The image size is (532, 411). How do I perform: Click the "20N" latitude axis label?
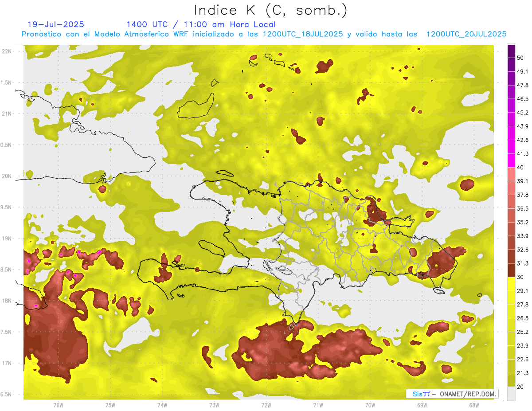click(6, 176)
